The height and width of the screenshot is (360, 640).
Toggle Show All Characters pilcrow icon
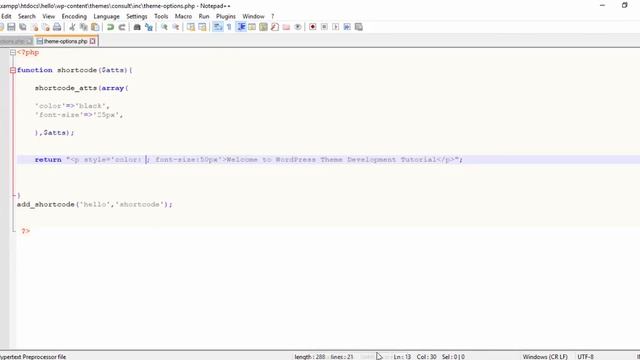(229, 27)
